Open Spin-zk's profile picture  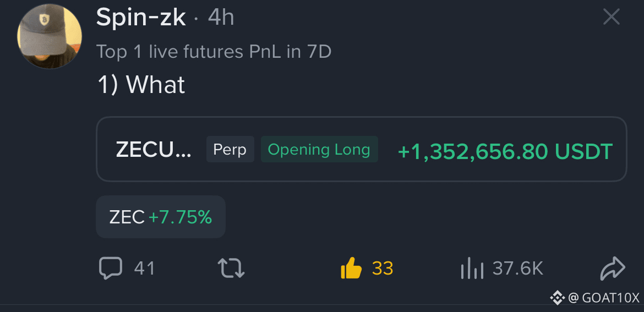click(50, 36)
